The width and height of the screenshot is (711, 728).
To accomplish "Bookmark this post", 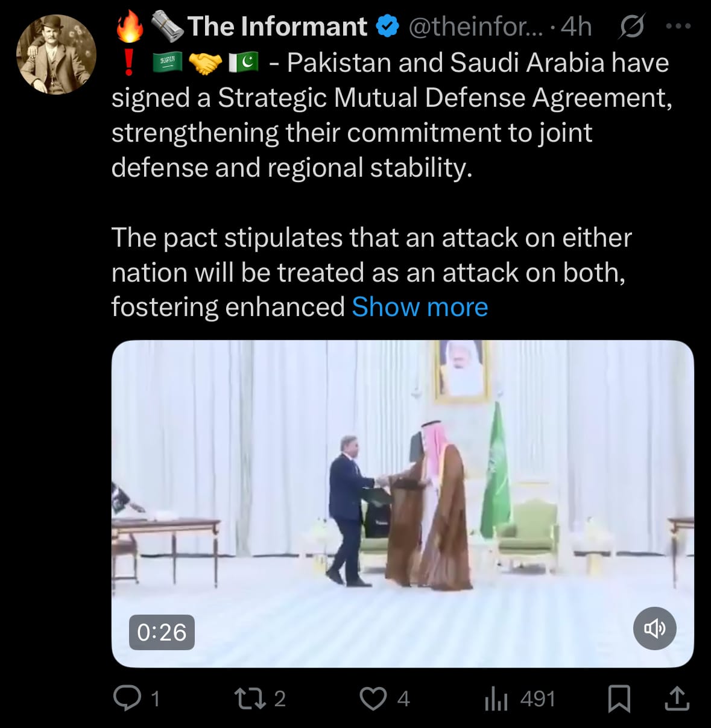I will click(619, 698).
